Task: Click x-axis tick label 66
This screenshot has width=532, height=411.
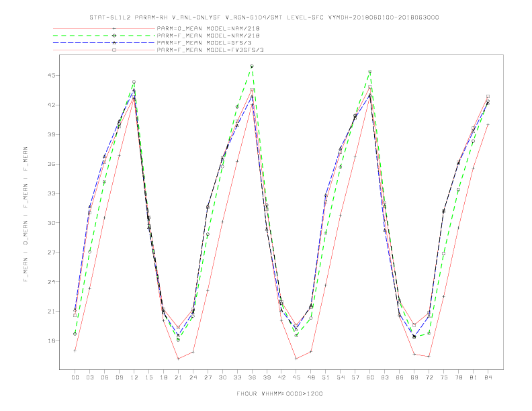Action: click(400, 377)
